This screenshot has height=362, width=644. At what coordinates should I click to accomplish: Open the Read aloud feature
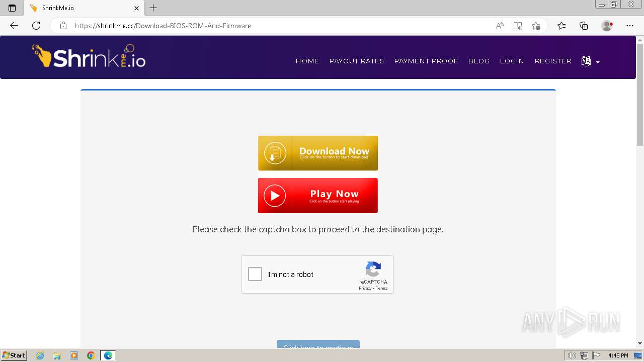coord(500,26)
